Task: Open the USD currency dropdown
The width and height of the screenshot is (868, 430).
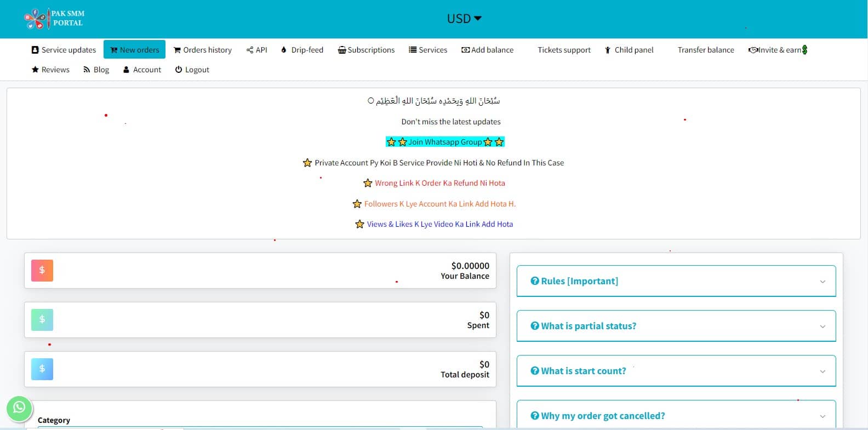Action: pyautogui.click(x=464, y=19)
